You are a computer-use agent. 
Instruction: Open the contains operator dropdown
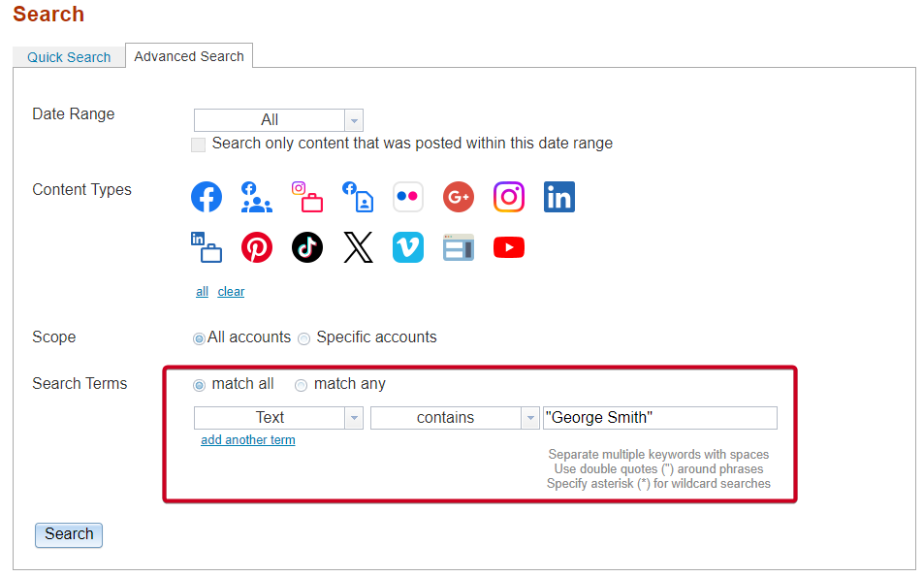455,418
